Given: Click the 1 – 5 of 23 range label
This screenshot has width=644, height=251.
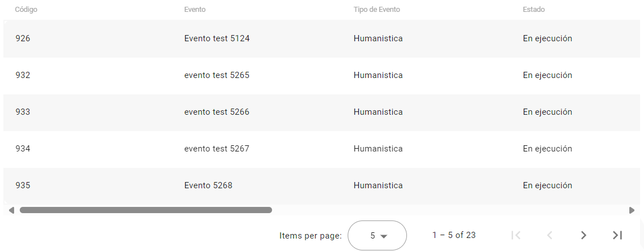Looking at the screenshot, I should pyautogui.click(x=454, y=235).
